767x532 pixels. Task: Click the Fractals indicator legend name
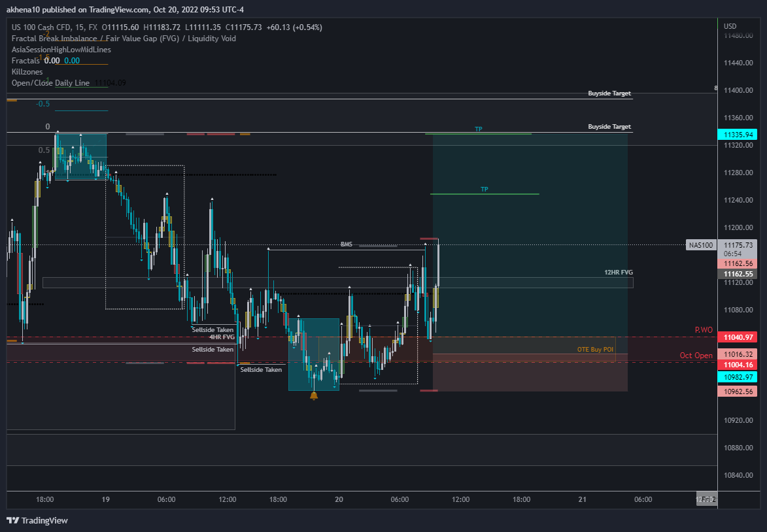pyautogui.click(x=26, y=61)
